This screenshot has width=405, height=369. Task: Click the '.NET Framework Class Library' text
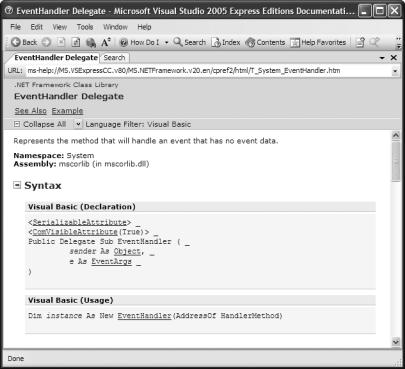click(66, 85)
